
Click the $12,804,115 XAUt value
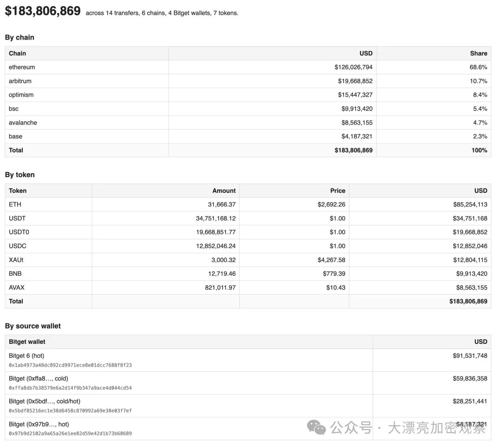[470, 260]
